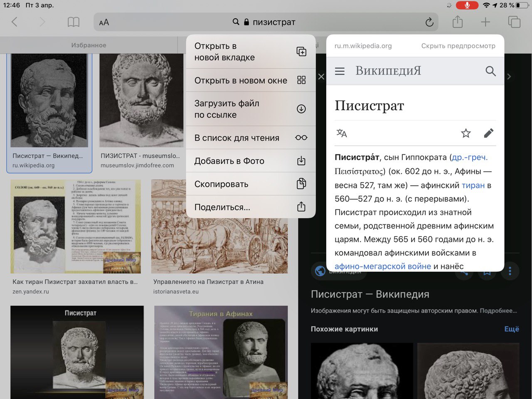Click Wikipedia edit pencil icon

coord(489,133)
